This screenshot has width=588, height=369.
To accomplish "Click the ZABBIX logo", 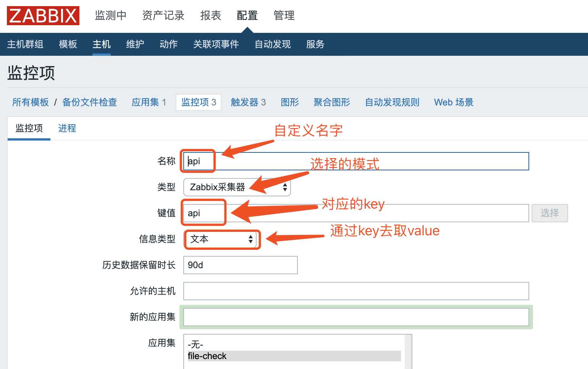I will click(43, 16).
